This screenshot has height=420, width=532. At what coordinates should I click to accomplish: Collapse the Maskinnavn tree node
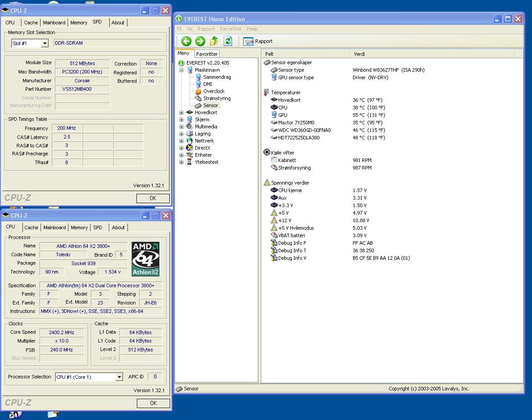click(181, 70)
